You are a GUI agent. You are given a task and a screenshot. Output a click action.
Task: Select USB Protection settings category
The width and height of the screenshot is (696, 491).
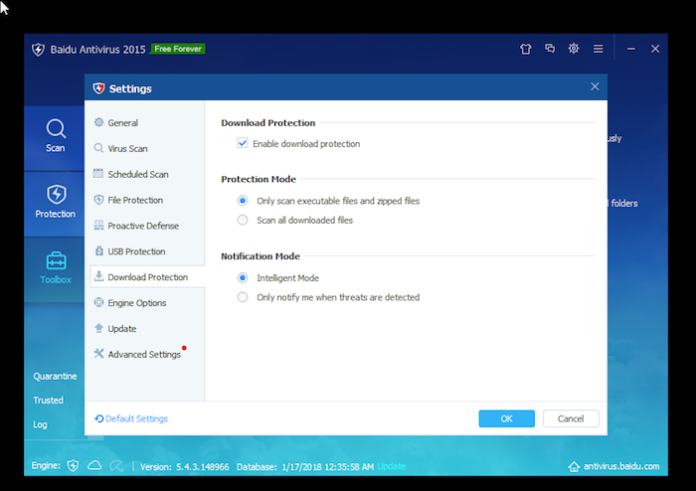point(147,251)
